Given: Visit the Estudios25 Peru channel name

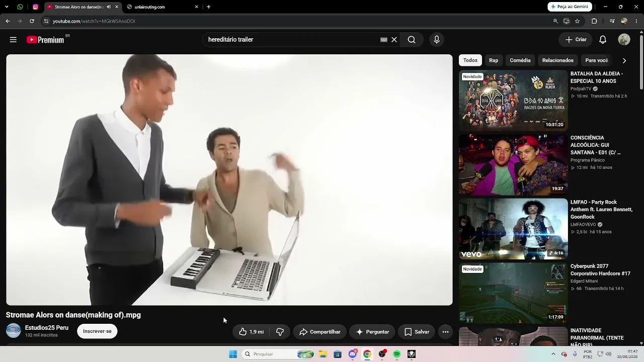Looking at the screenshot, I should click(47, 328).
